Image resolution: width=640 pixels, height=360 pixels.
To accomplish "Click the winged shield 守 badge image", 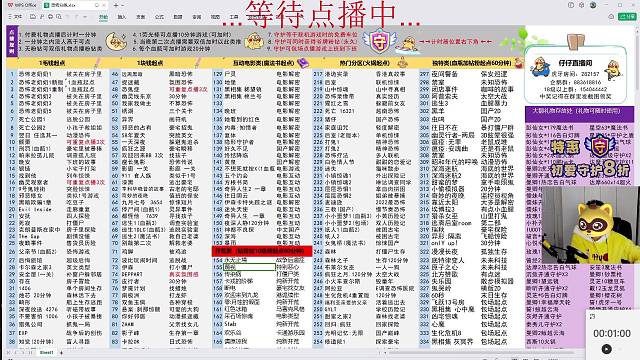I will [380, 41].
